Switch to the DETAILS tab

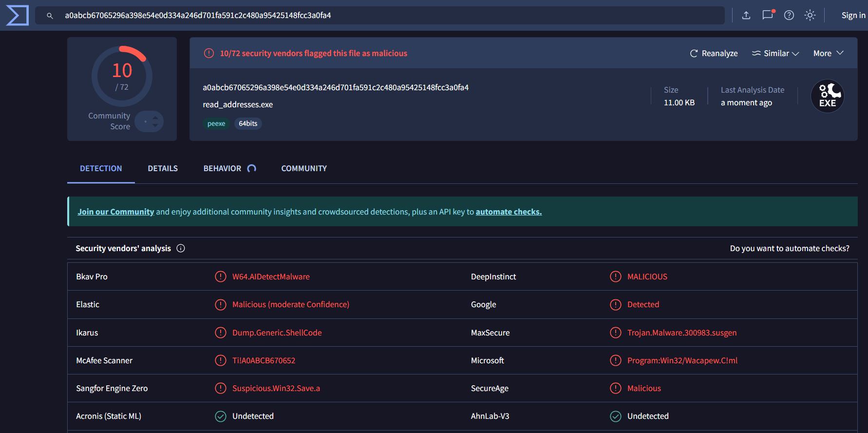[163, 168]
